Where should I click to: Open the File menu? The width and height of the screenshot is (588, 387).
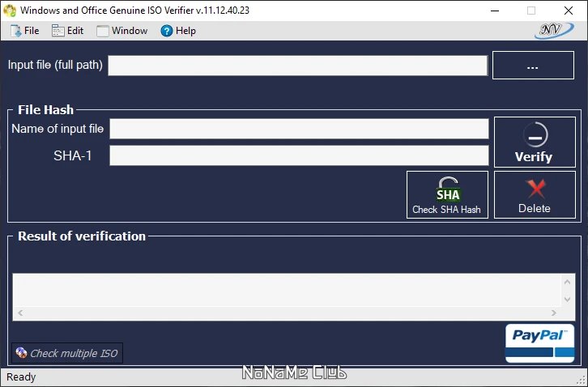[25, 31]
